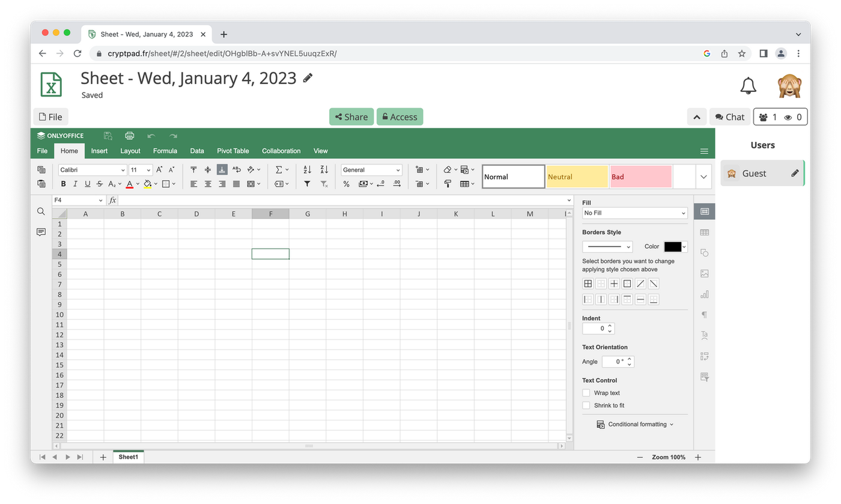
Task: Open the Chat button
Action: tap(730, 117)
